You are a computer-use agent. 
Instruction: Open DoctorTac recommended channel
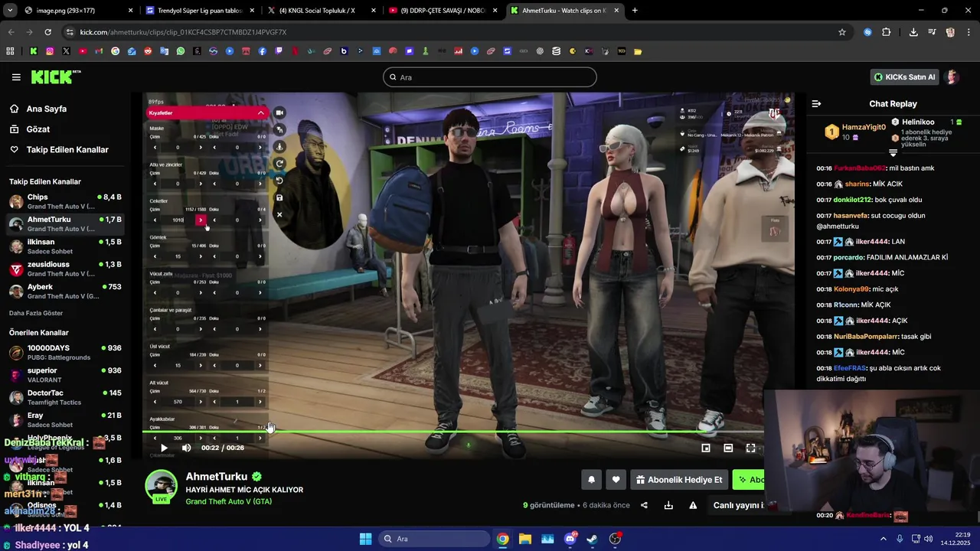pyautogui.click(x=65, y=397)
